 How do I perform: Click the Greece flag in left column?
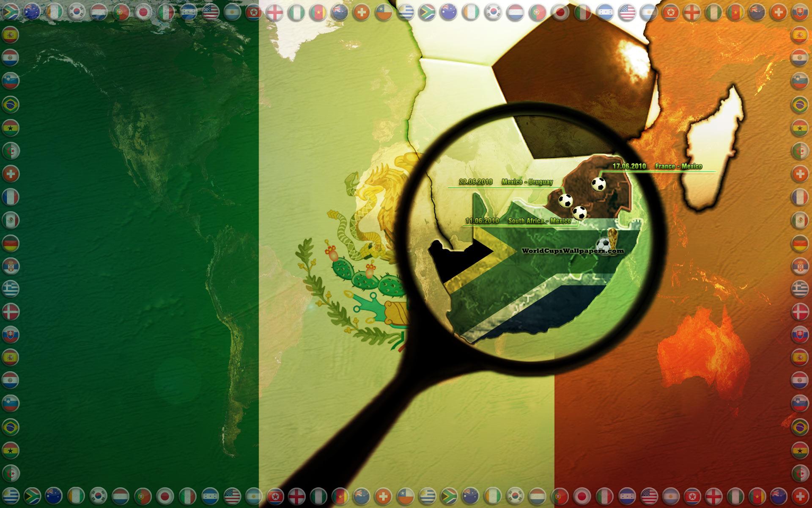click(11, 289)
